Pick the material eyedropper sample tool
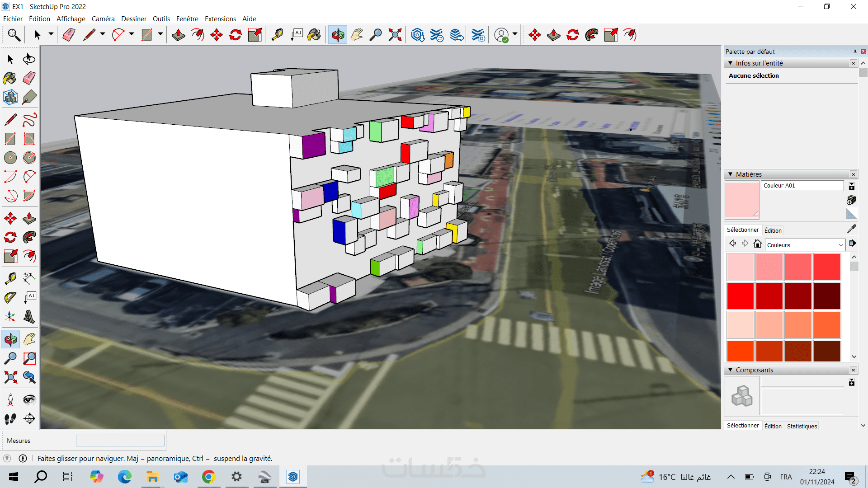 (851, 229)
